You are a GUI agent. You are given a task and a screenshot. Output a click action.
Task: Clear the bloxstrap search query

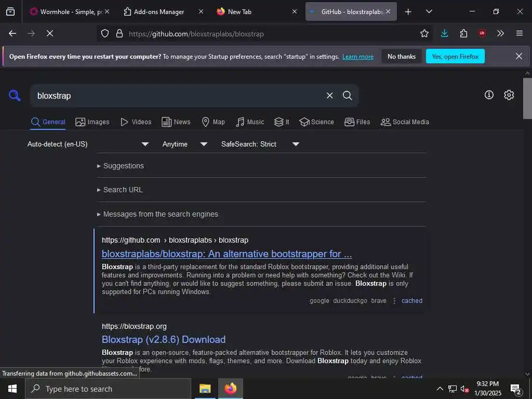(x=329, y=96)
